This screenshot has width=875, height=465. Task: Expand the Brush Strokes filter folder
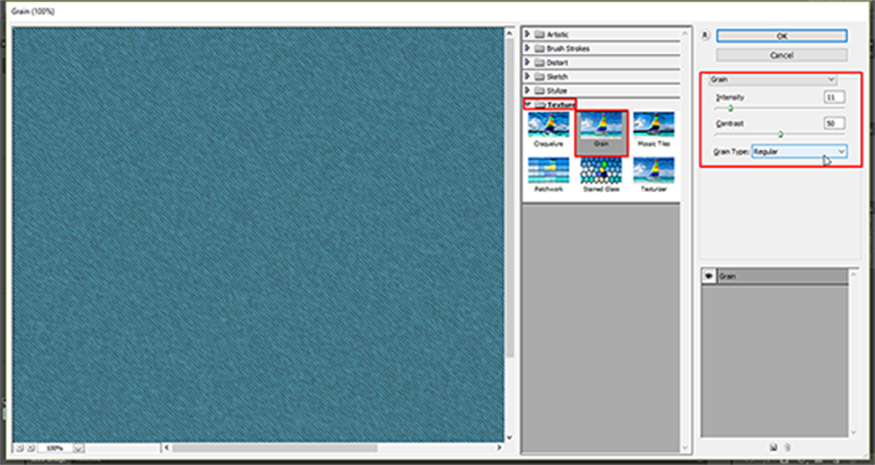click(527, 49)
